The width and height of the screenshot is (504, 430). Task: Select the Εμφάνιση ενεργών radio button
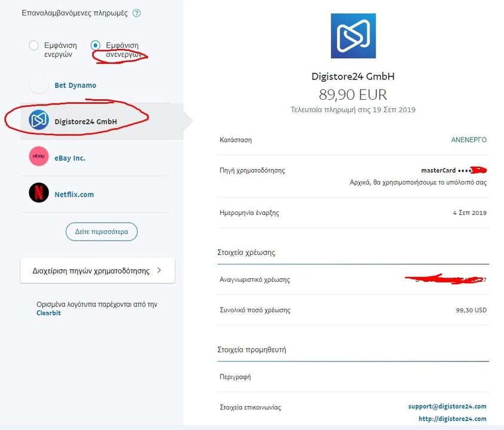point(33,45)
